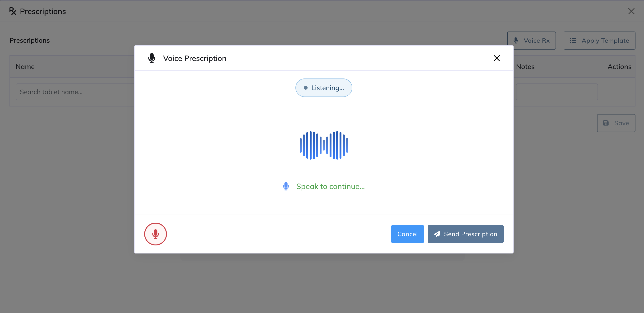Screen dimensions: 644x313
Task: Click the floppy disk icon on the Save button
Action: pos(606,123)
